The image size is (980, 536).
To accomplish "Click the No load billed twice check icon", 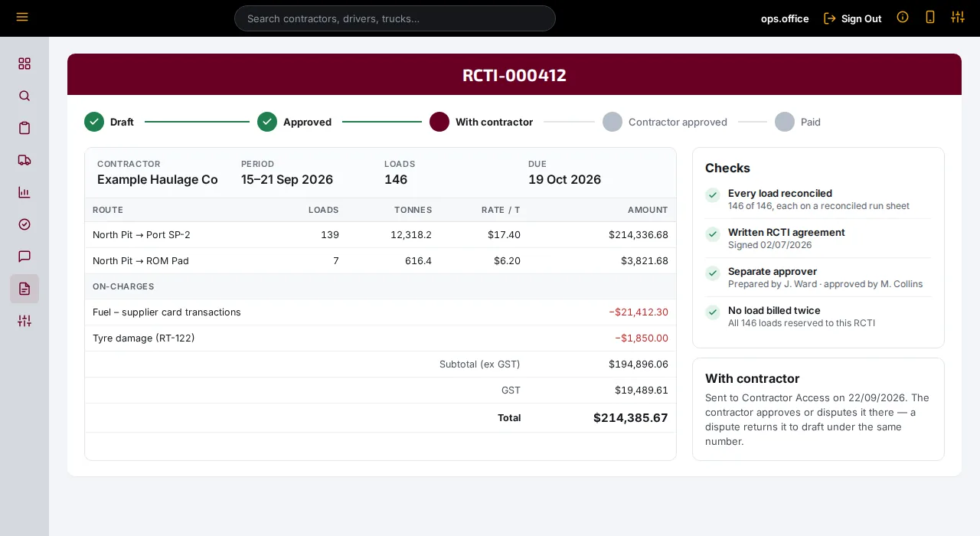I will click(713, 312).
